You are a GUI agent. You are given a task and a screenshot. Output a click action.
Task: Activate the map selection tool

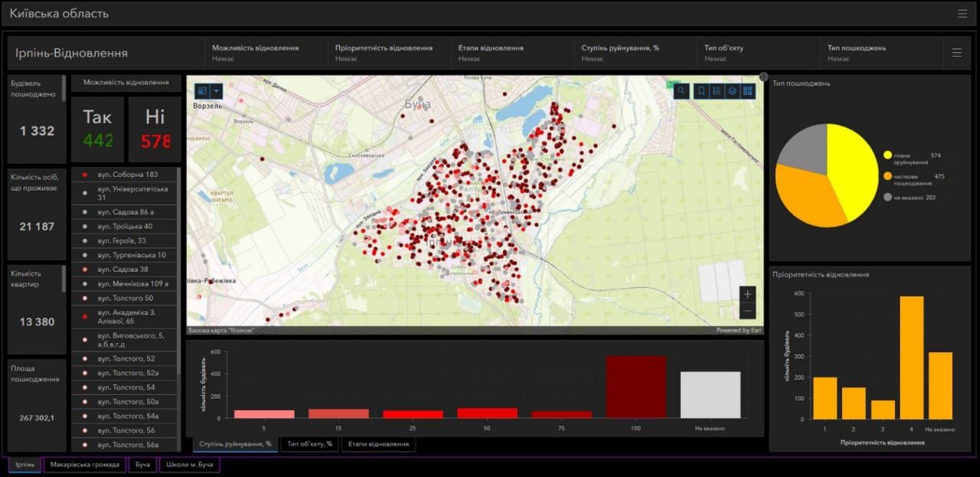pyautogui.click(x=202, y=90)
